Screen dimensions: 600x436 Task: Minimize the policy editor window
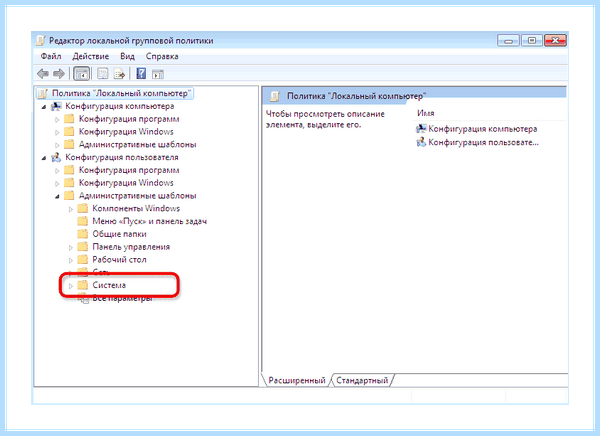508,41
